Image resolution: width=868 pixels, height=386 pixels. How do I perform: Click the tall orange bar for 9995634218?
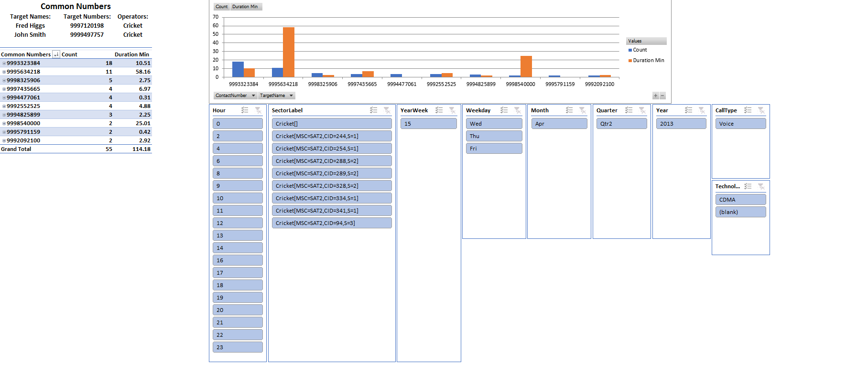(x=289, y=52)
